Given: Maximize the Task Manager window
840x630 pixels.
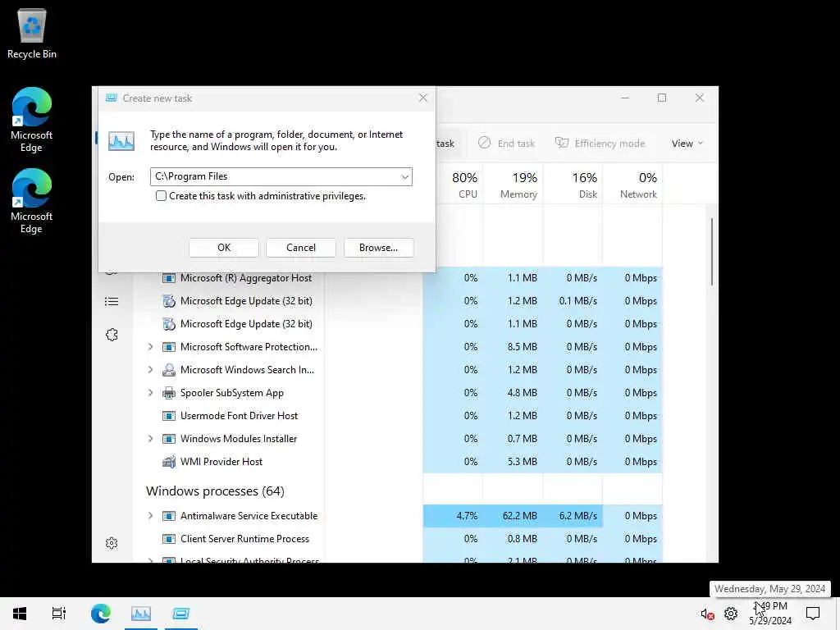Looking at the screenshot, I should [x=662, y=98].
